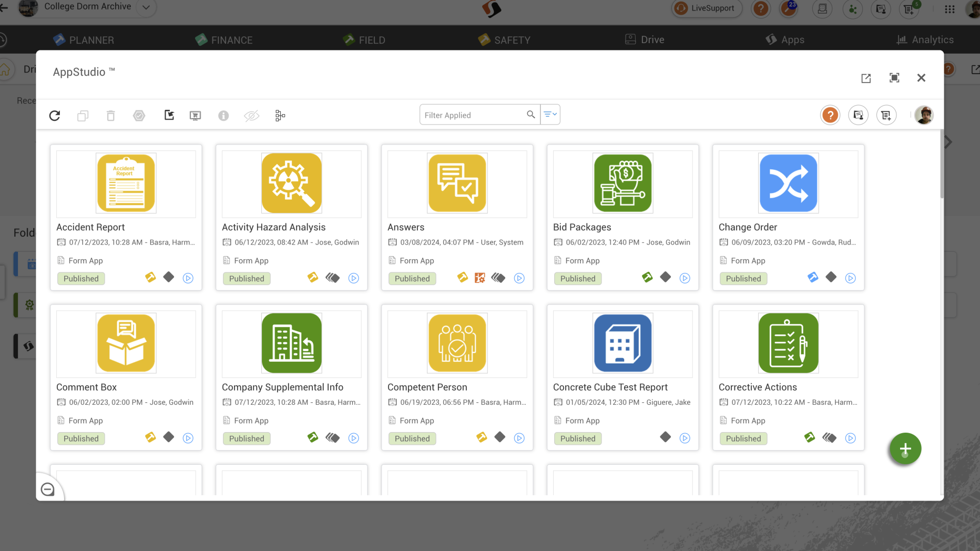Open AppStudio in new window
Screen dimensions: 980x551
pyautogui.click(x=866, y=78)
